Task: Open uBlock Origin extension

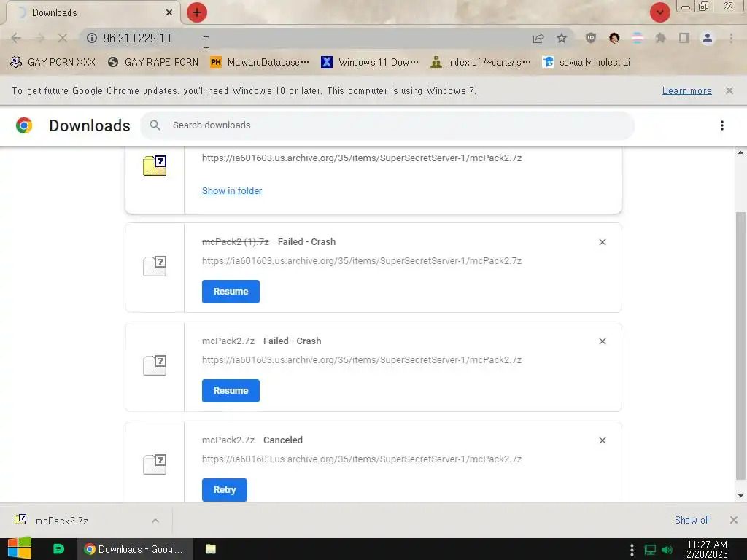Action: (x=591, y=38)
